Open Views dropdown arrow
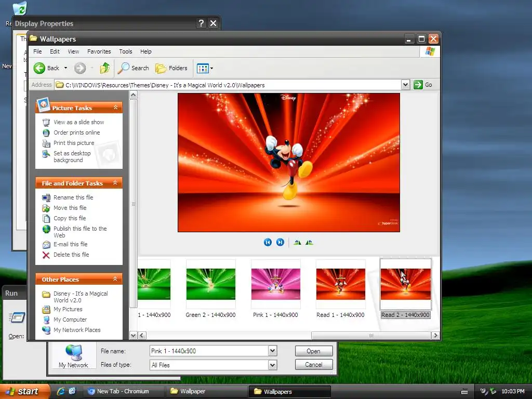 (212, 68)
